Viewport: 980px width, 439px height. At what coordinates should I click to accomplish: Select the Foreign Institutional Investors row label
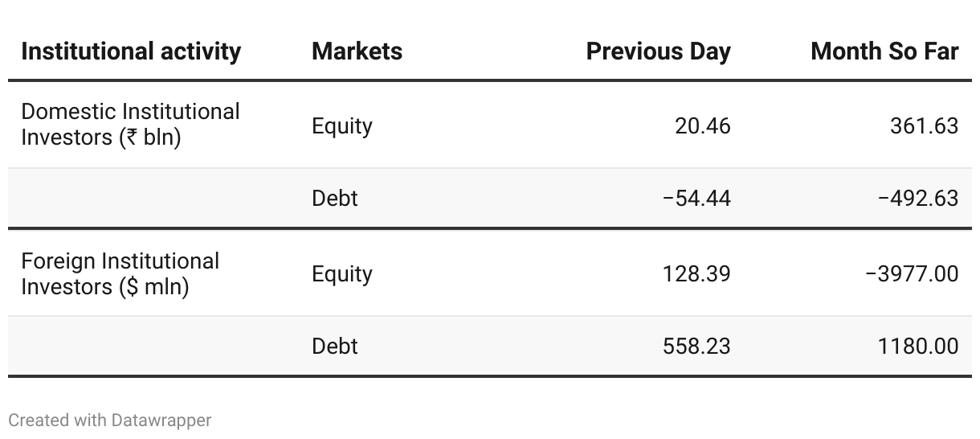(x=120, y=273)
